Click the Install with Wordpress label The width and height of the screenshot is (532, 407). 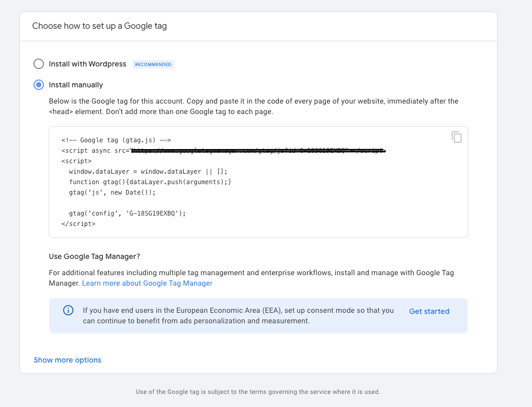tap(87, 64)
